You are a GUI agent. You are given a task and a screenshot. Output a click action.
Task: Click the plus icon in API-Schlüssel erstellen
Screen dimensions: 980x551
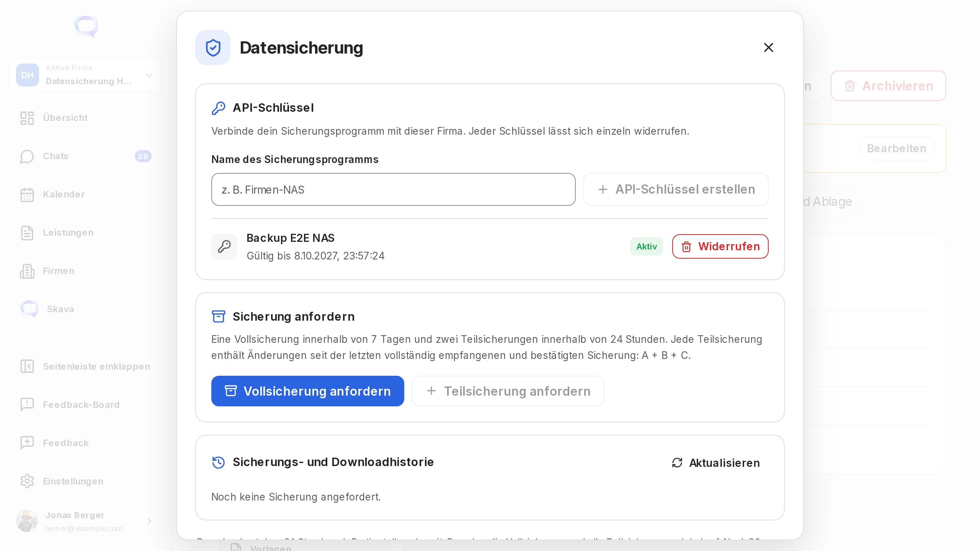click(603, 189)
